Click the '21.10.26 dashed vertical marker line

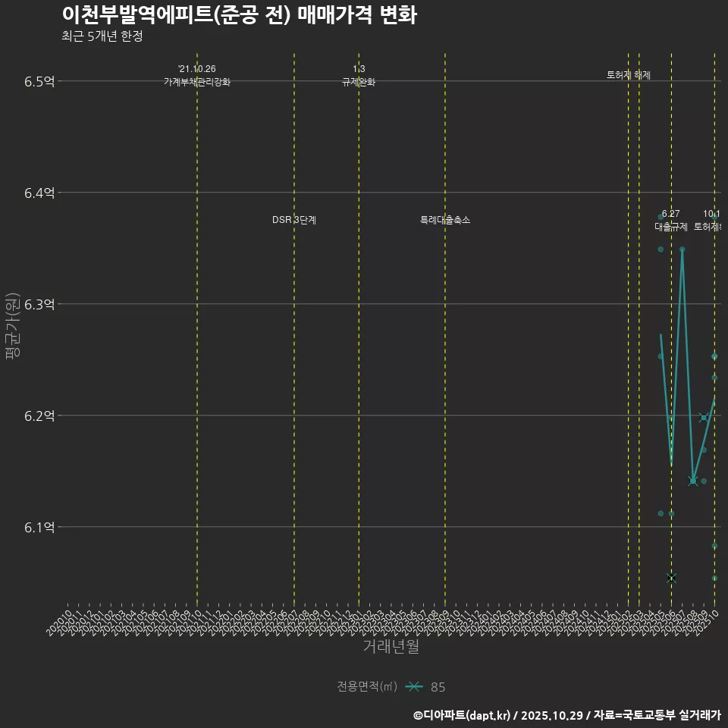[196, 303]
